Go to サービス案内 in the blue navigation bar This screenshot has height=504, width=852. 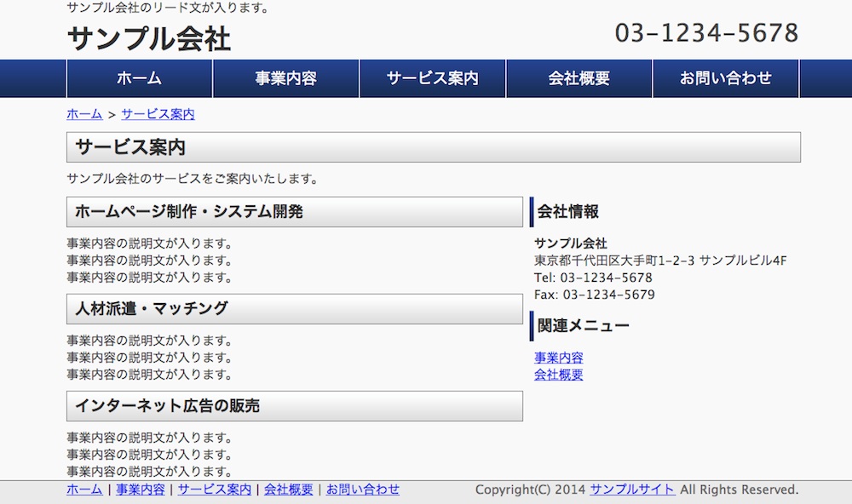coord(432,78)
